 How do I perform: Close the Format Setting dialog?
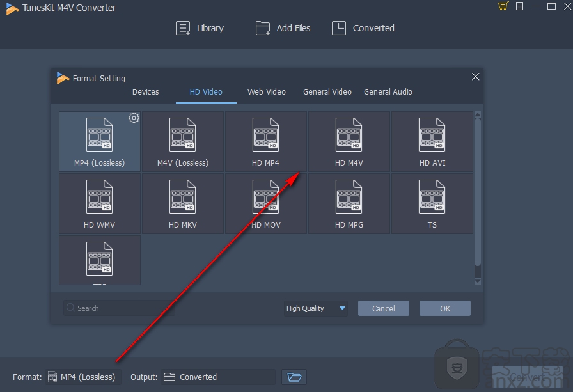[475, 77]
